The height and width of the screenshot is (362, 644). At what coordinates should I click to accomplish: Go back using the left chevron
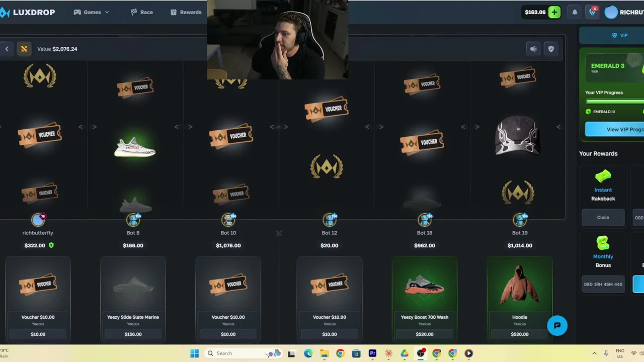[x=7, y=49]
